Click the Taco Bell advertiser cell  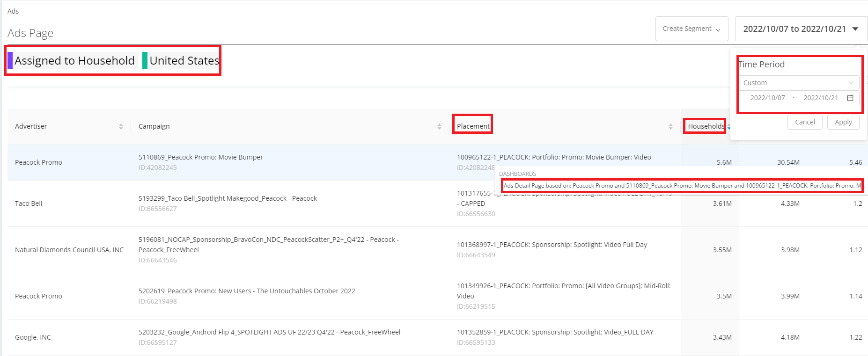click(x=29, y=203)
